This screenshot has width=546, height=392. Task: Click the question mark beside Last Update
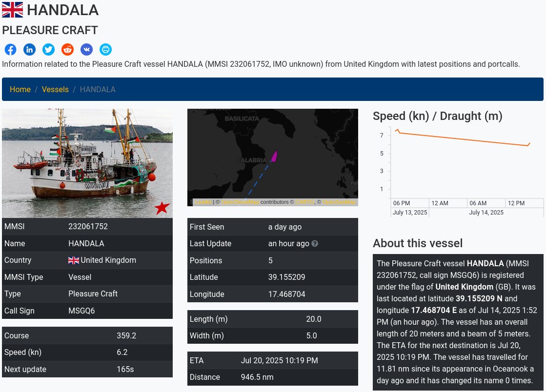[x=315, y=243]
